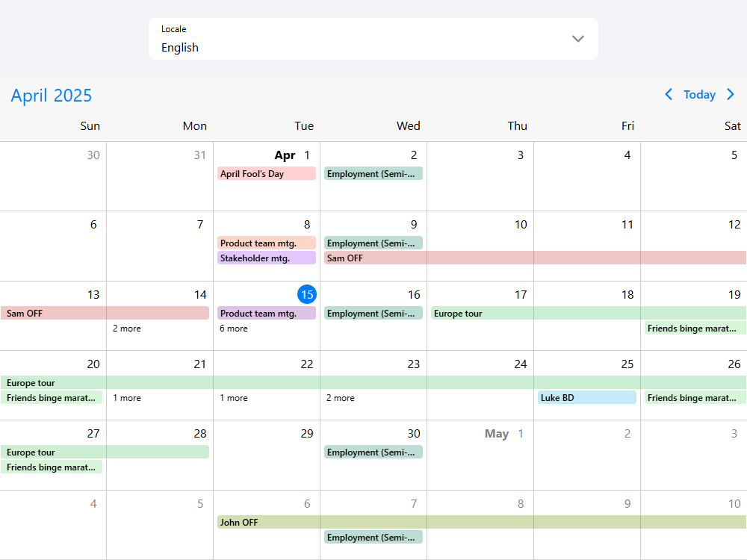
Task: Open Friends binge marathon on April 26
Action: [695, 398]
